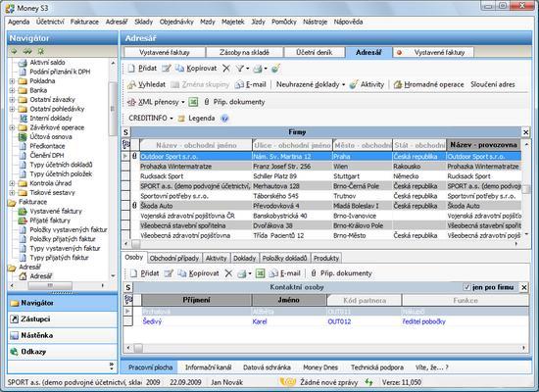The width and height of the screenshot is (539, 392).
Task: Switch to the Účetní deník tab
Action: click(315, 52)
